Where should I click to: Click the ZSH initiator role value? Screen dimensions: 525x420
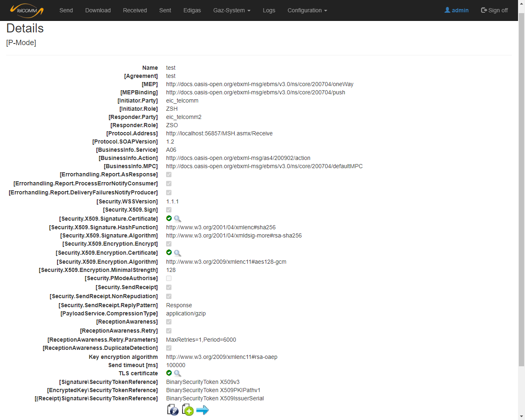(x=172, y=109)
